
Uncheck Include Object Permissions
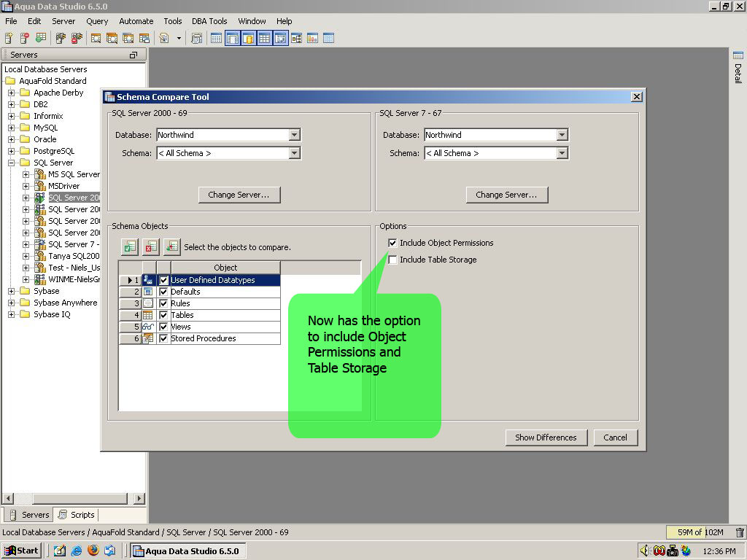click(392, 243)
